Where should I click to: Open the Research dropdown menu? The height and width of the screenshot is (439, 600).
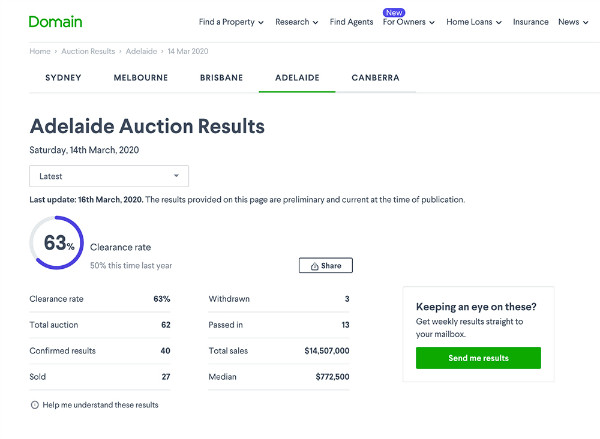296,22
